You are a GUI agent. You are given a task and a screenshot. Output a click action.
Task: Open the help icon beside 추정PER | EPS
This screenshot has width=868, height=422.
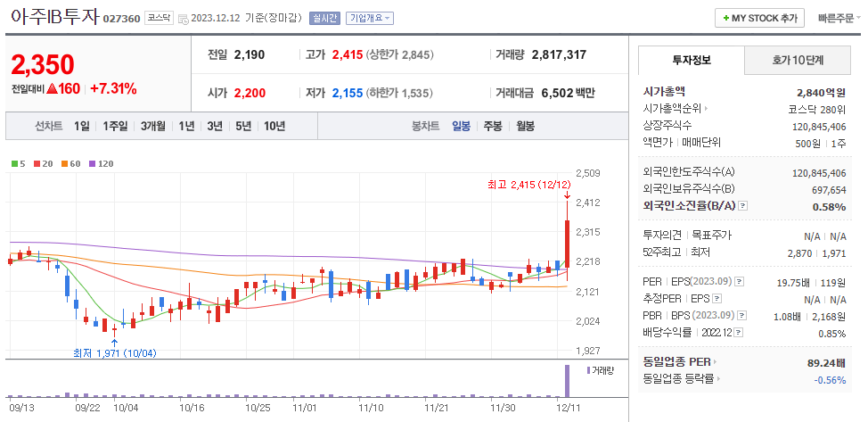coord(717,299)
